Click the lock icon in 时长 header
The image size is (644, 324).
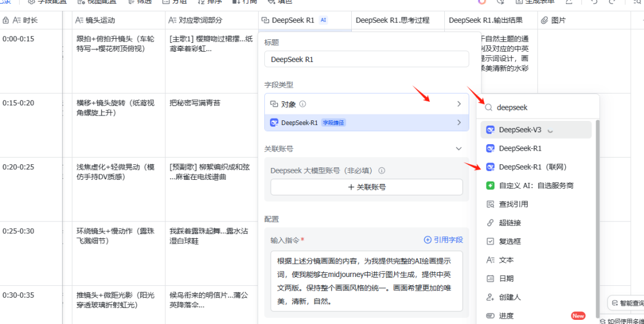coord(6,20)
